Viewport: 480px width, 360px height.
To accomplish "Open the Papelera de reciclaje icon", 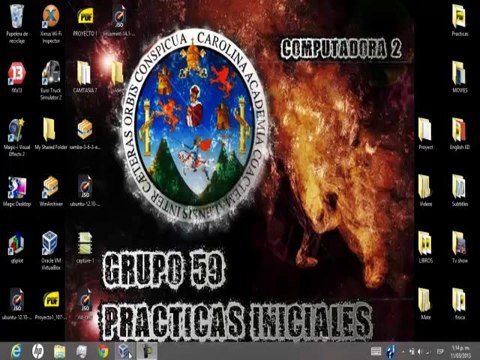I will (x=17, y=24).
